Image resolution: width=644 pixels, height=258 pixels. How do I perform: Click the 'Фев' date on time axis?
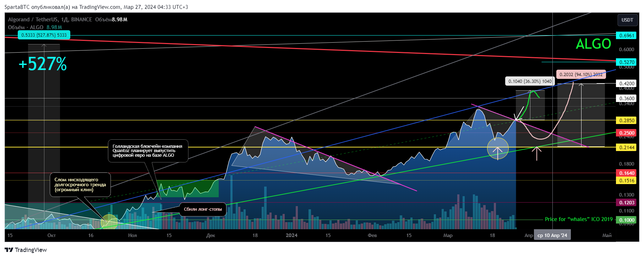click(x=372, y=235)
